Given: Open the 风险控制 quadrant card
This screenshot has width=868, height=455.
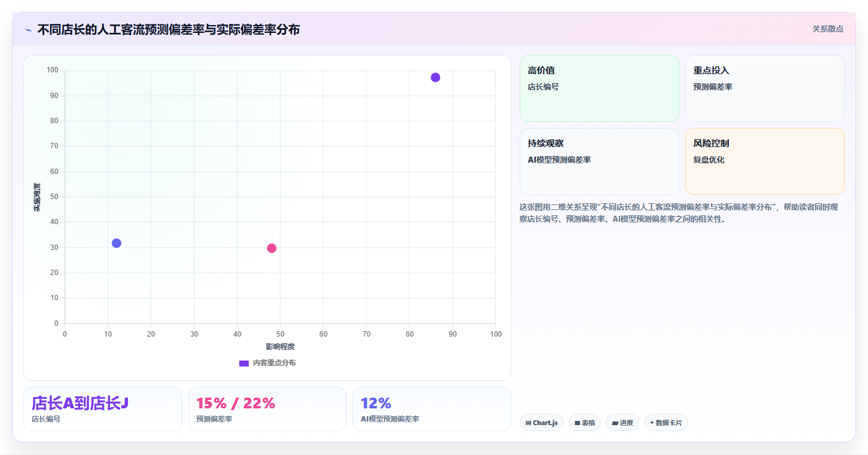Looking at the screenshot, I should pos(765,161).
